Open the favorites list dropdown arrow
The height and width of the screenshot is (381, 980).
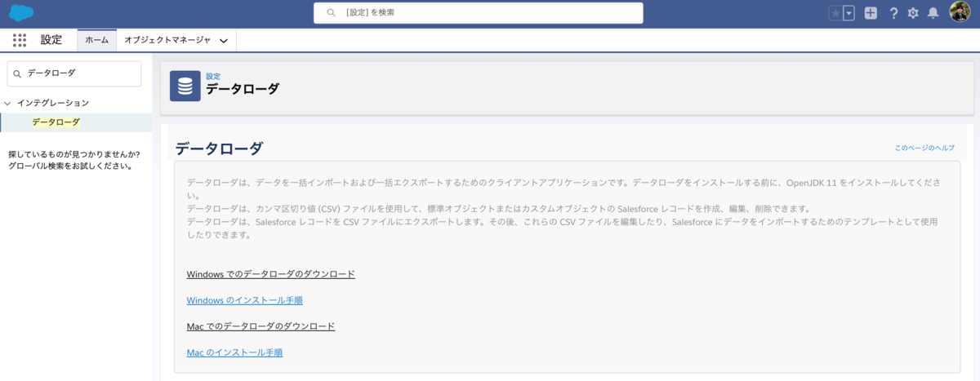849,13
